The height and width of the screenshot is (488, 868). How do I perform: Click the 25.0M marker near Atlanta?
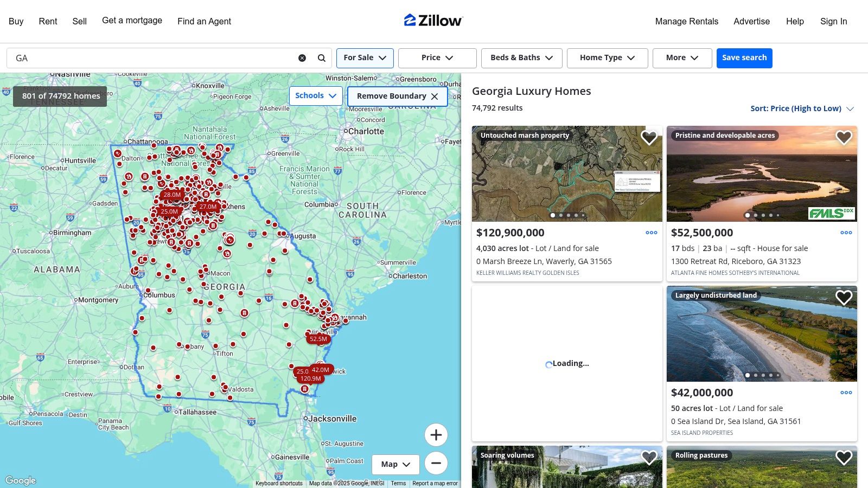[x=169, y=211]
